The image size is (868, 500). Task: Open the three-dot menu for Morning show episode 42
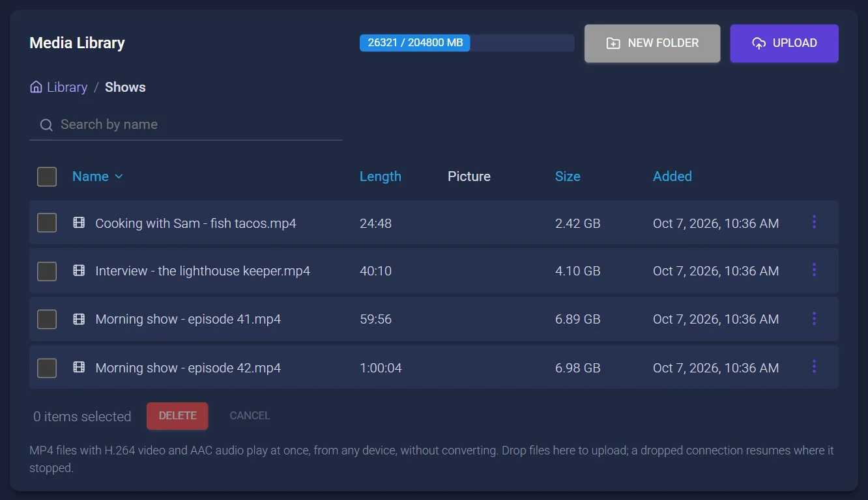pos(814,367)
